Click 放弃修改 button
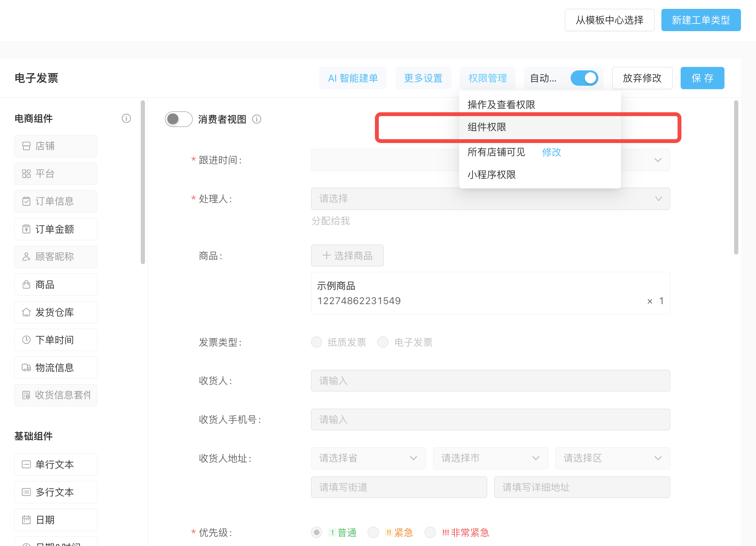This screenshot has width=756, height=546. point(642,78)
